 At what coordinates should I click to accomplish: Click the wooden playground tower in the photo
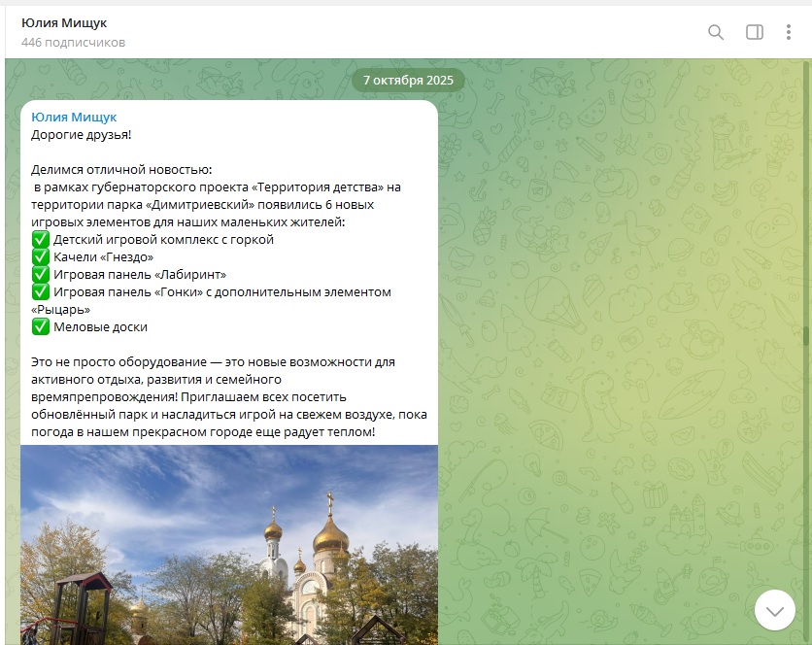[x=83, y=604]
